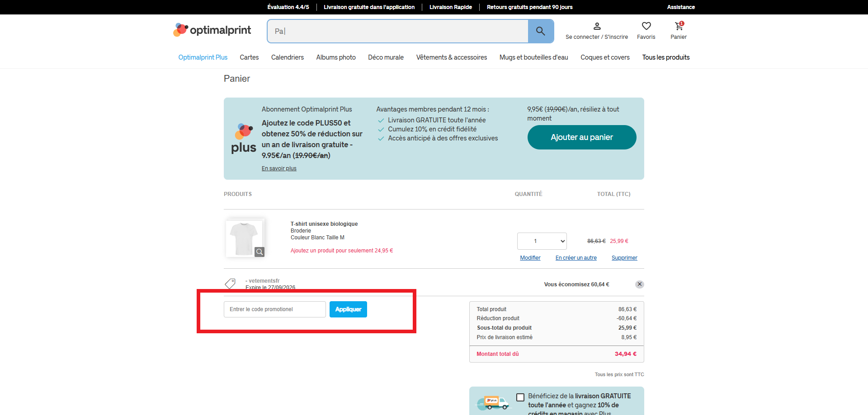Open the Calendriers menu
Image resolution: width=868 pixels, height=415 pixels.
[288, 57]
